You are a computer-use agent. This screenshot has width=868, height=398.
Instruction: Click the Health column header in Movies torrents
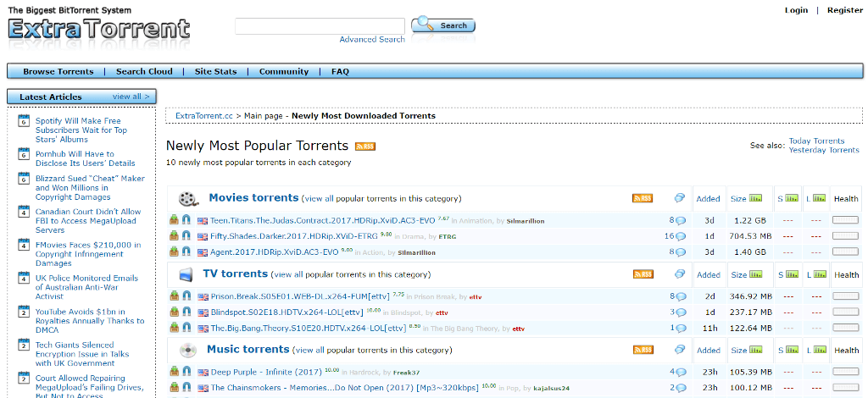[x=846, y=198]
